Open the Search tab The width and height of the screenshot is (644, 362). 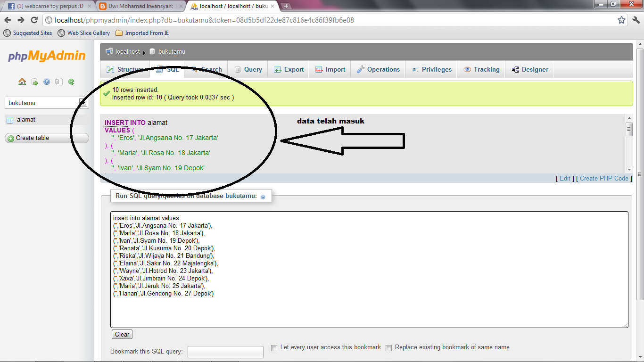coord(206,69)
